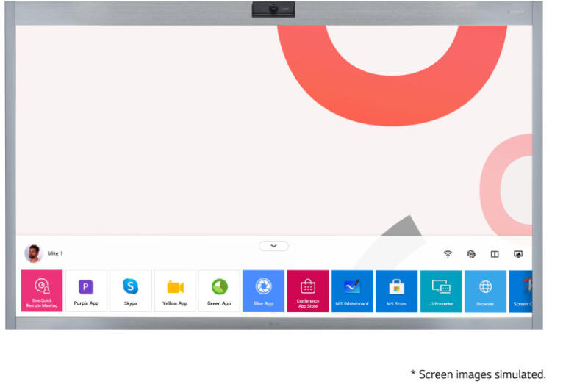
Task: Open the settings gear icon
Action: [471, 254]
